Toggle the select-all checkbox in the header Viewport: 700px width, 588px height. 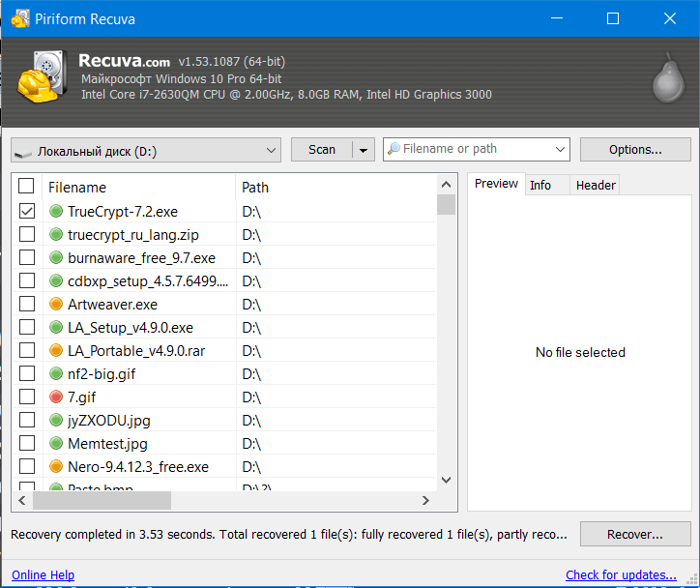[26, 186]
